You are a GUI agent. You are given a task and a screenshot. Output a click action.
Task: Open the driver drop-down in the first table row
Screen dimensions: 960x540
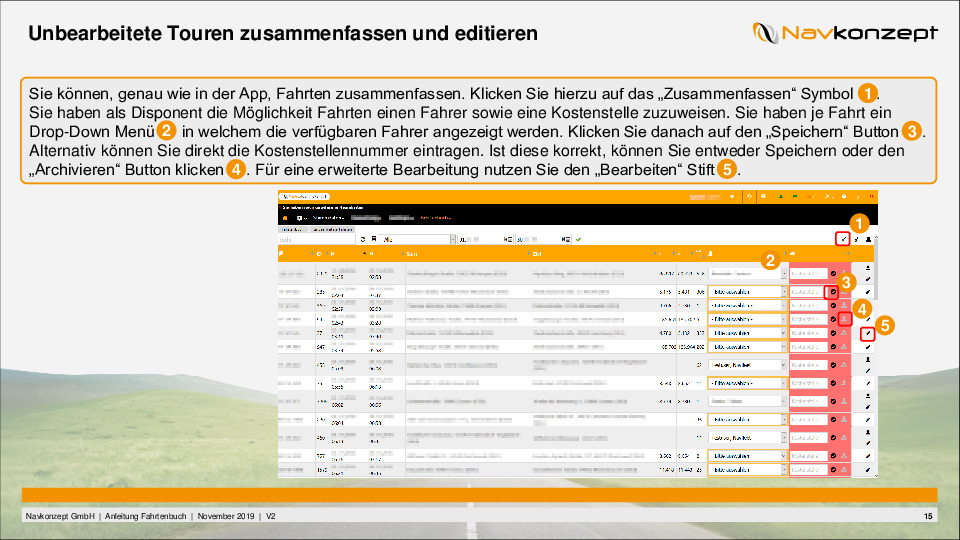[746, 273]
